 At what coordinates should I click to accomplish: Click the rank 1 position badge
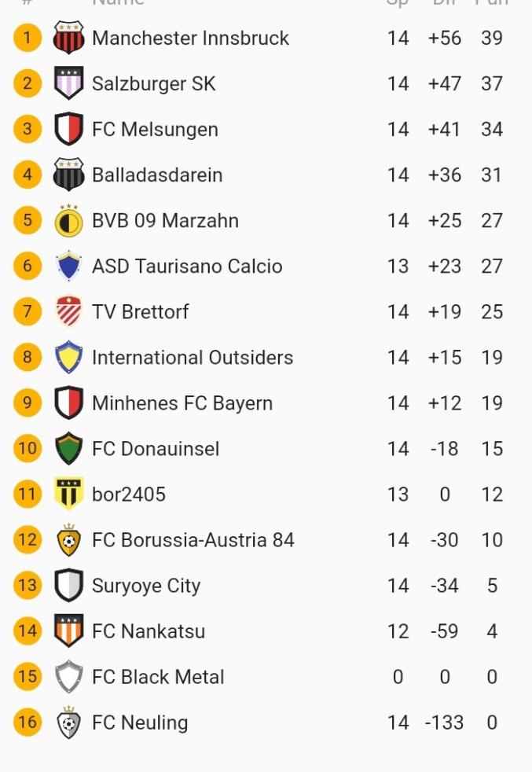(28, 38)
